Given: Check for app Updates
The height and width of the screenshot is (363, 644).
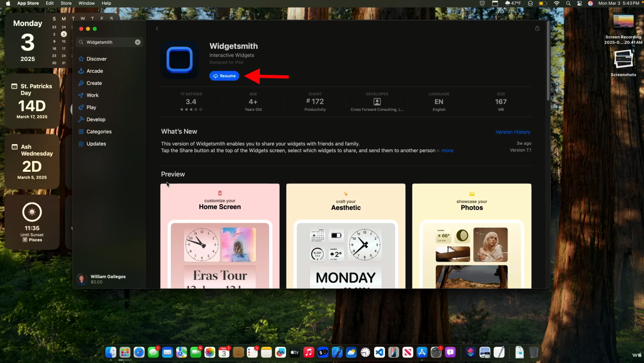Looking at the screenshot, I should [96, 144].
